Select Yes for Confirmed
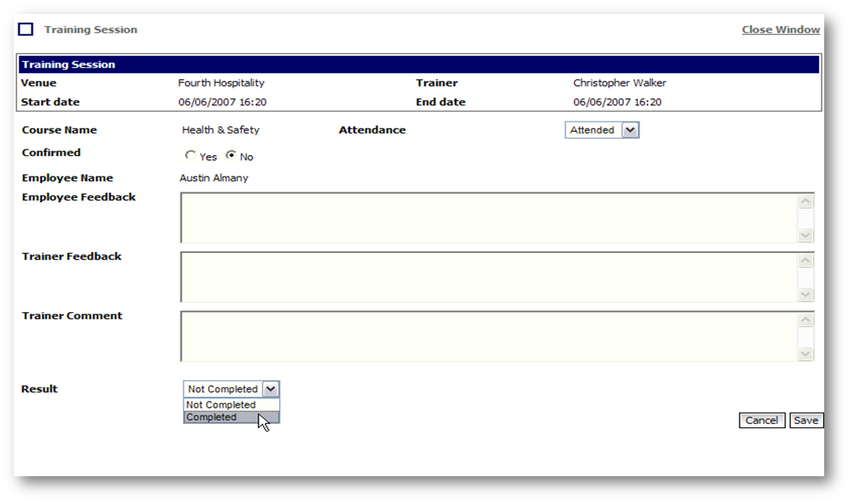The width and height of the screenshot is (852, 504). [x=191, y=156]
